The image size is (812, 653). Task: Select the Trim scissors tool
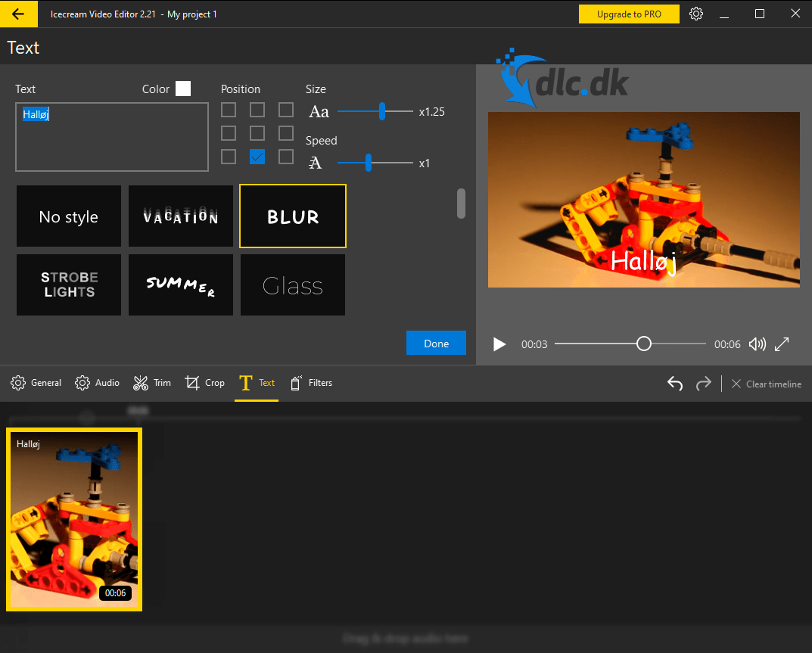tap(139, 383)
